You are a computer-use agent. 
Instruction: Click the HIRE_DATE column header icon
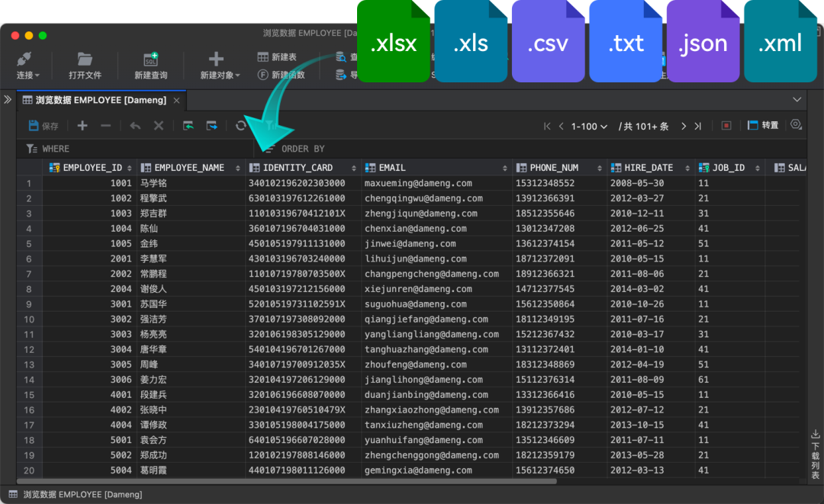coord(616,168)
